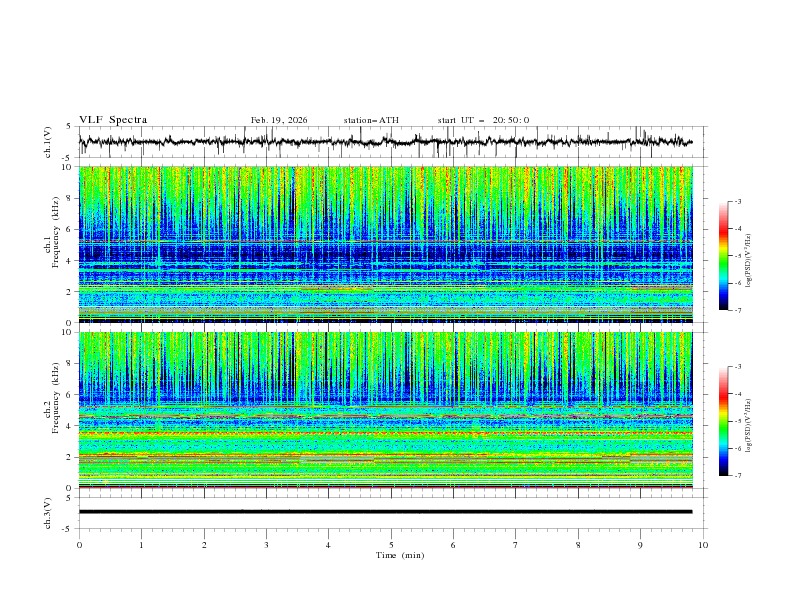Image resolution: width=792 pixels, height=612 pixels.
Task: Click the 'ch.1 Frequency (kHz)' axis label
Action: (51, 233)
